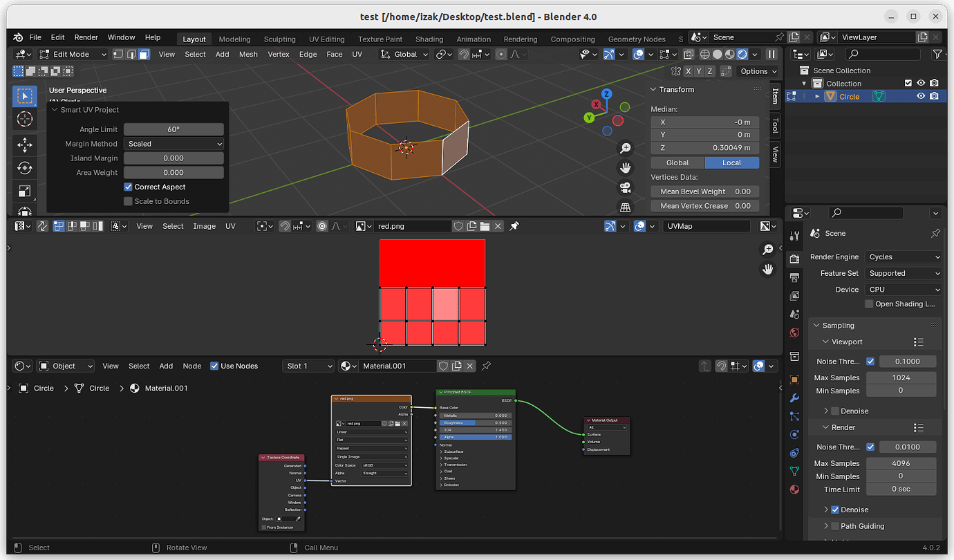The width and height of the screenshot is (954, 560).
Task: Enable the Scale to Bounds checkbox
Action: click(128, 201)
